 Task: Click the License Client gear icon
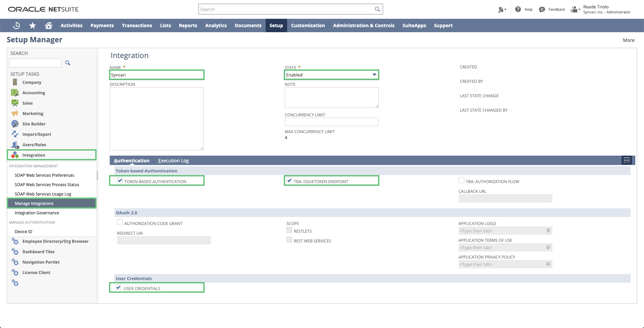click(x=15, y=272)
